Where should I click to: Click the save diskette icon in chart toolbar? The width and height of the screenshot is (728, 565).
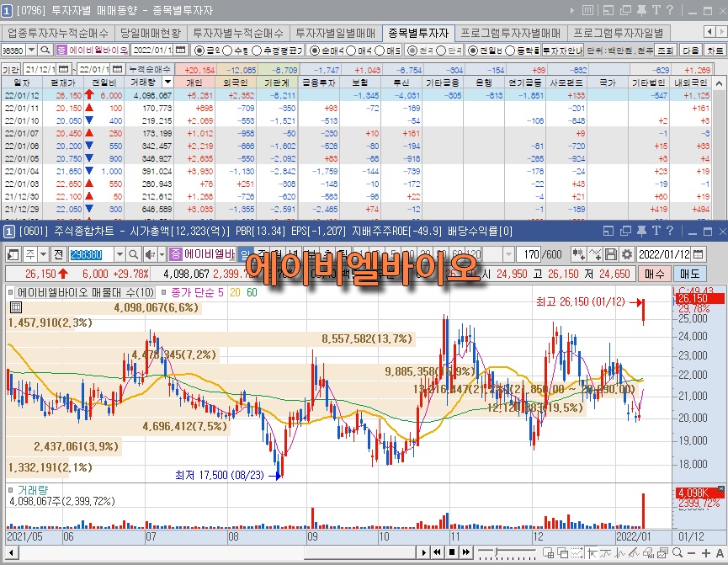(x=611, y=254)
